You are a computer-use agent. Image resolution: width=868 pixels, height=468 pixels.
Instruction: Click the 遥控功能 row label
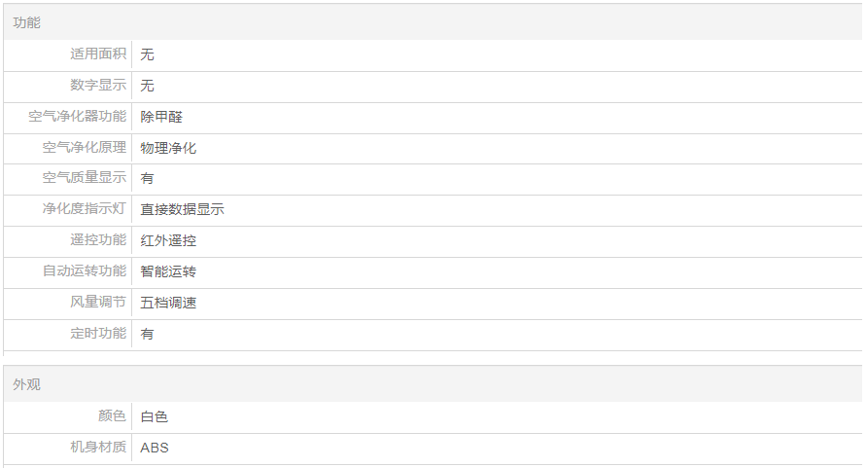(98, 240)
